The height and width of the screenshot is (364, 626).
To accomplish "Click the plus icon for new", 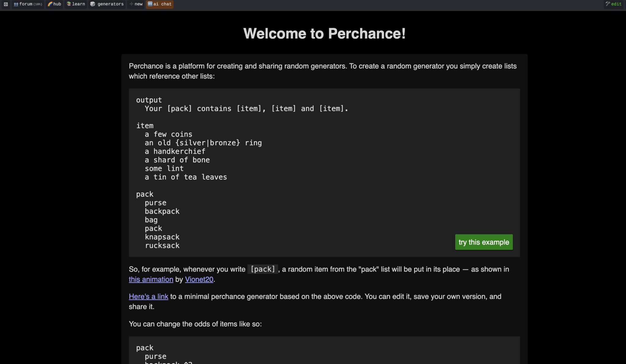I will [131, 4].
